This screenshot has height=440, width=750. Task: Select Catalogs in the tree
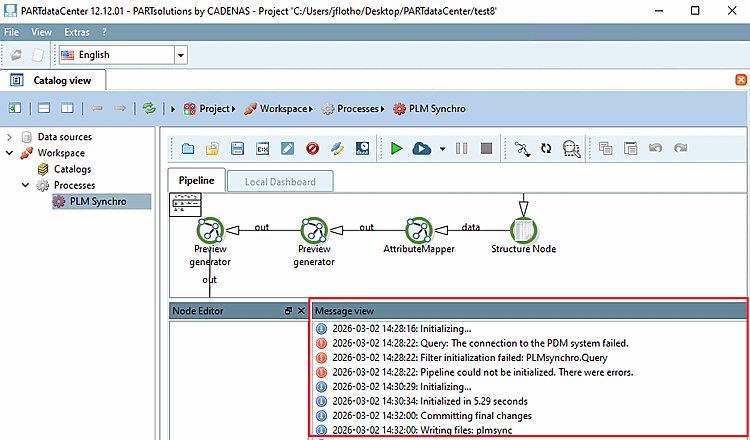(x=72, y=169)
